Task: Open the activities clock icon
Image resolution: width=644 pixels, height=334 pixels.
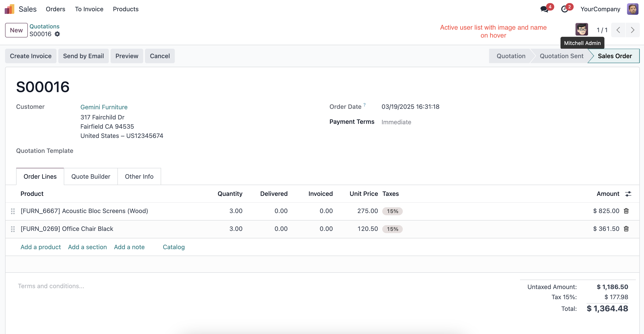Action: tap(565, 9)
